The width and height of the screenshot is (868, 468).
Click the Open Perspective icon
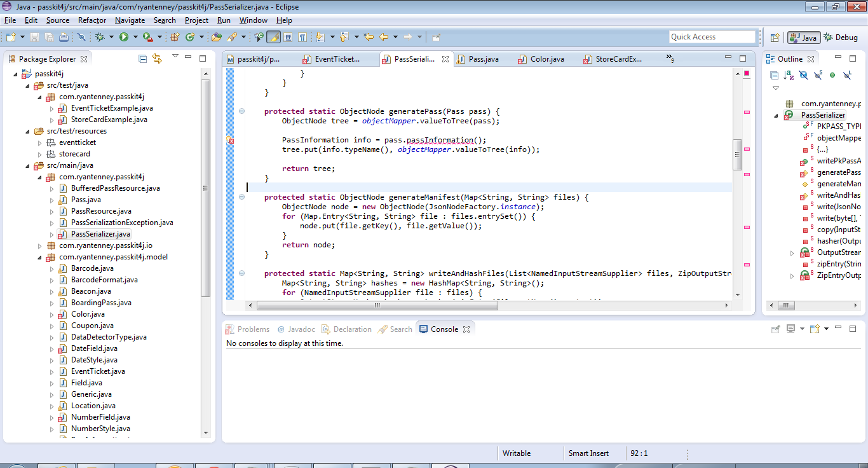tap(775, 38)
